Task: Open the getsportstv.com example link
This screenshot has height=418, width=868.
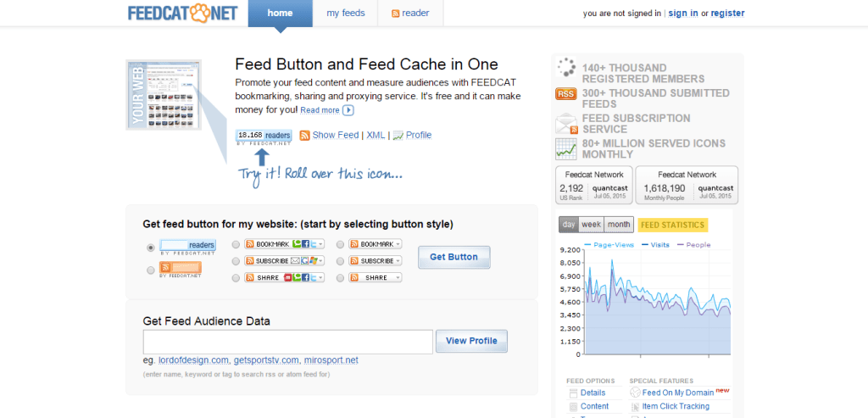Action: (266, 360)
